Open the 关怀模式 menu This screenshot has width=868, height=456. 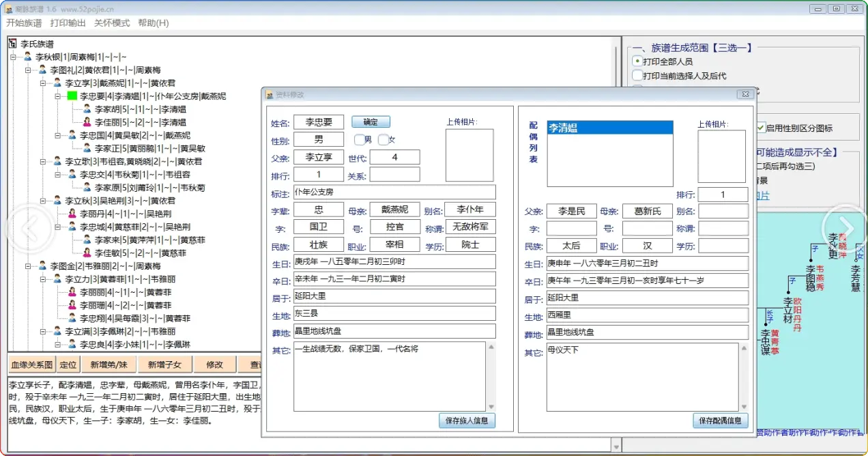pyautogui.click(x=112, y=23)
